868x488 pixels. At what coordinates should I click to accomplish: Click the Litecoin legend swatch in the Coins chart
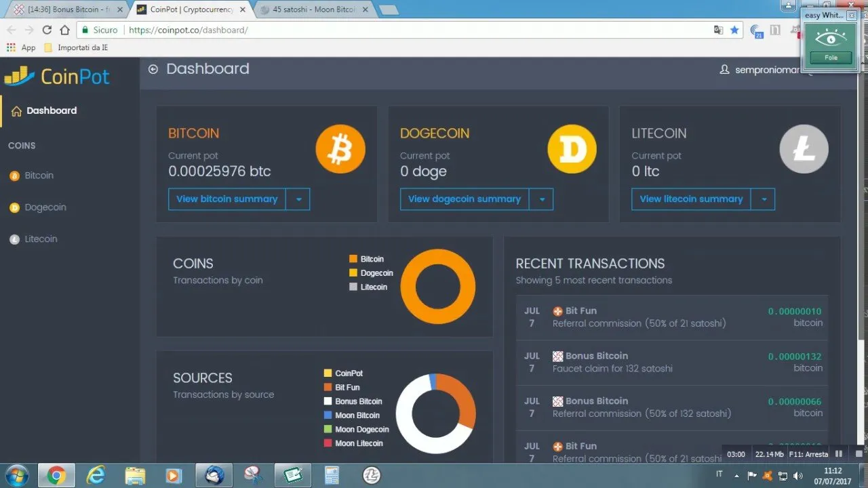pos(353,287)
